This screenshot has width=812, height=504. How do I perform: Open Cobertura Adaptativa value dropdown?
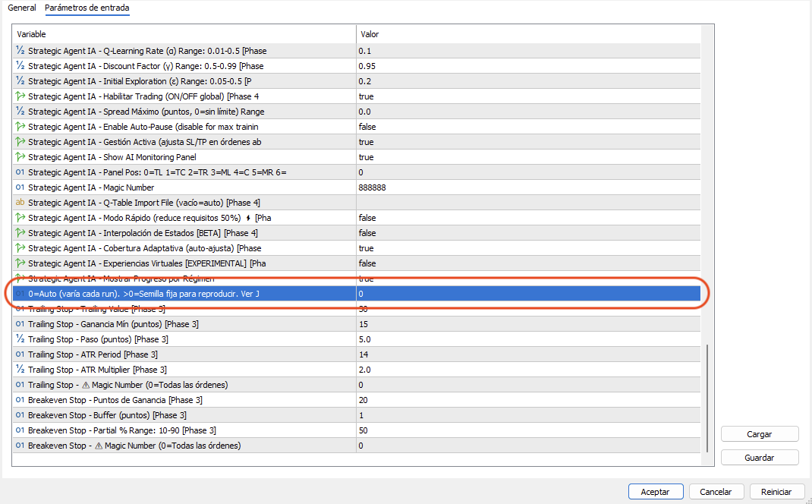[527, 248]
